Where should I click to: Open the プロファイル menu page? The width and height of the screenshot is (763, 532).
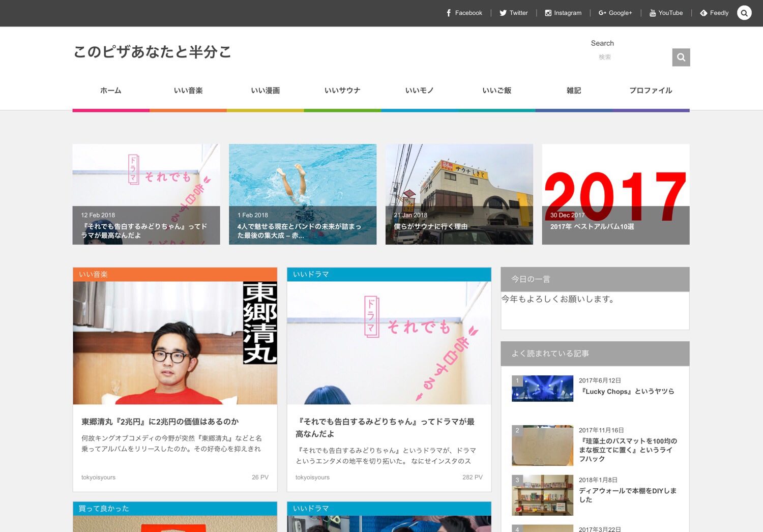click(x=651, y=91)
